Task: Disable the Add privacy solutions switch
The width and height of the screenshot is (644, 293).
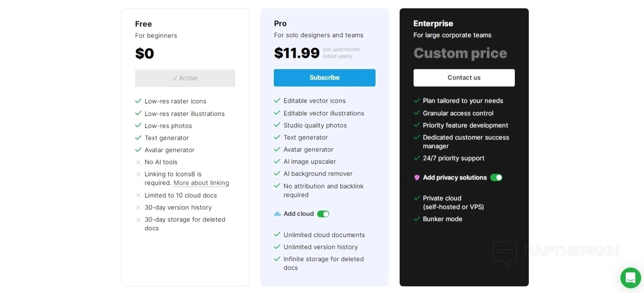Action: click(496, 178)
